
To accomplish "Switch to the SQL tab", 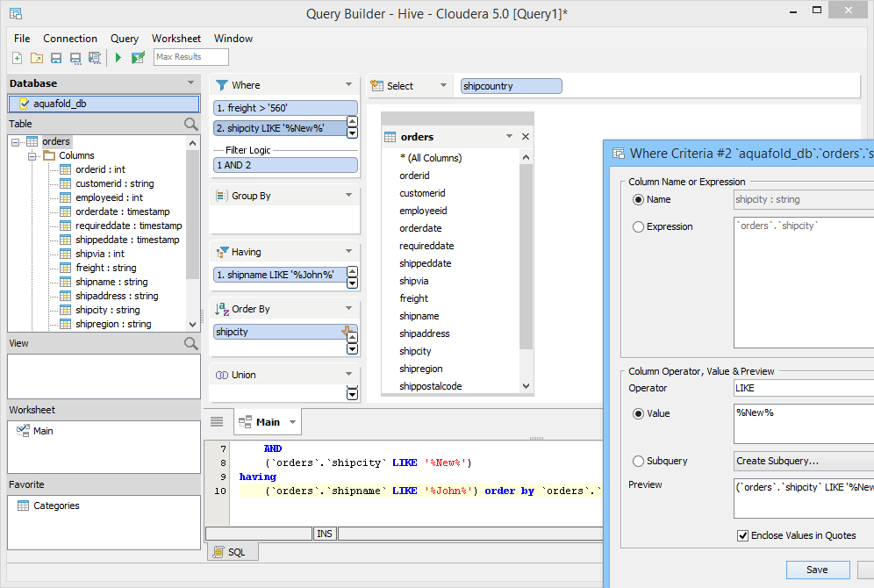I will [234, 552].
